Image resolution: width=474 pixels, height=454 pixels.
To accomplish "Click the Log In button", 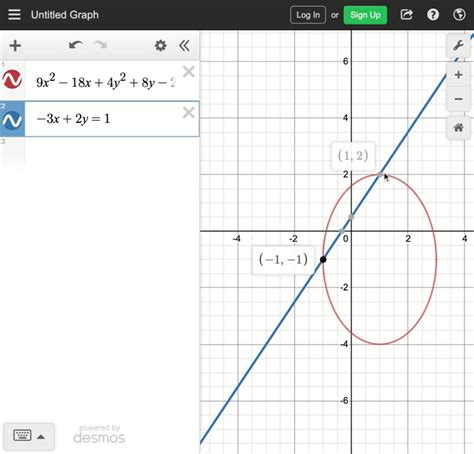I will tap(308, 15).
